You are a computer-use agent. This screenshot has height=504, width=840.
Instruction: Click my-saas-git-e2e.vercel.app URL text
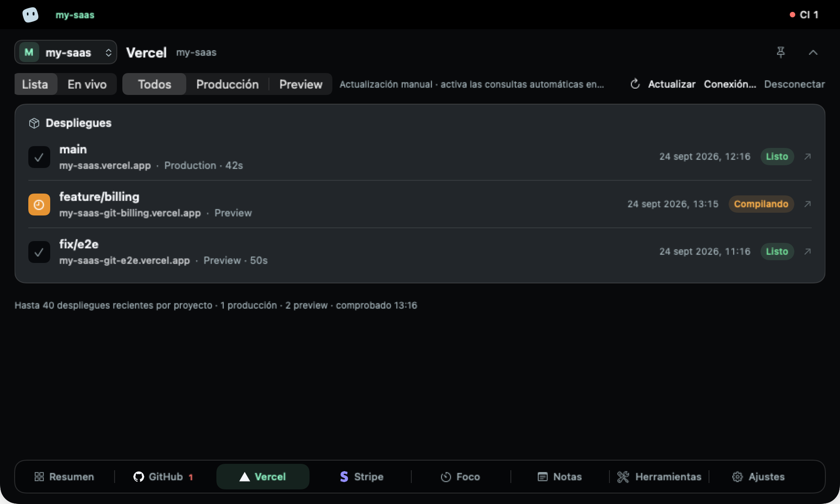click(x=125, y=260)
